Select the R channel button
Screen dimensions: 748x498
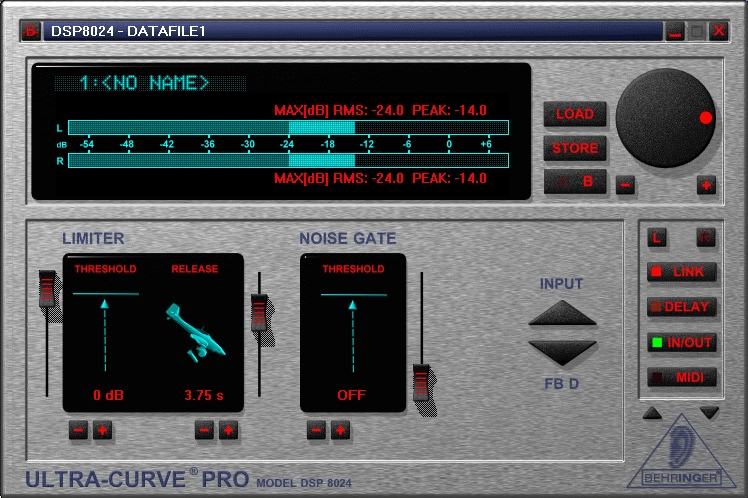706,238
